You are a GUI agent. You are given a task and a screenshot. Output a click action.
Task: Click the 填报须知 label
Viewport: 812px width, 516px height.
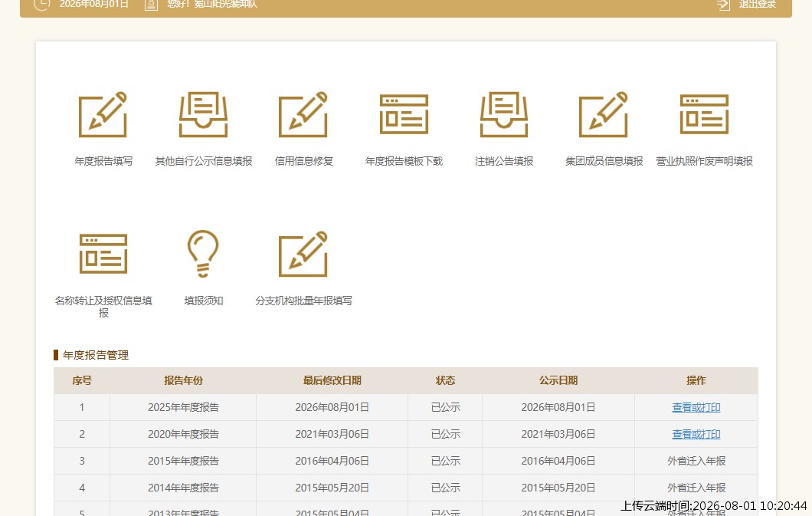204,301
